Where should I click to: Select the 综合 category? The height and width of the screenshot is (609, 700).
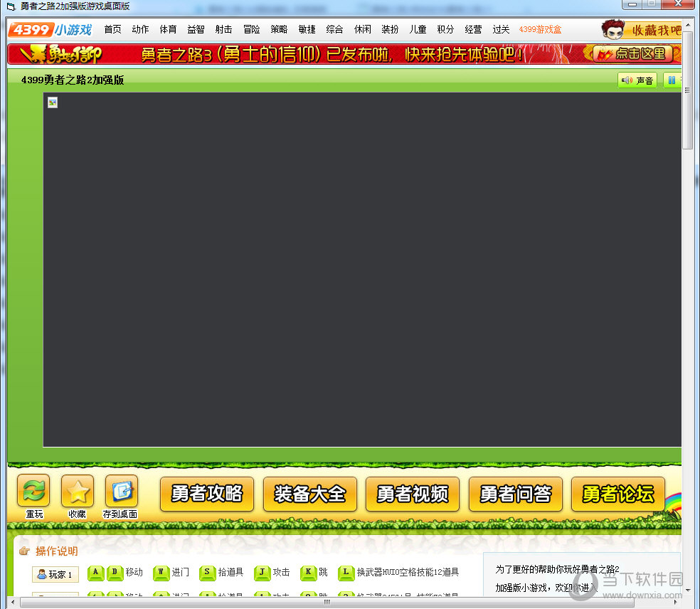[334, 29]
